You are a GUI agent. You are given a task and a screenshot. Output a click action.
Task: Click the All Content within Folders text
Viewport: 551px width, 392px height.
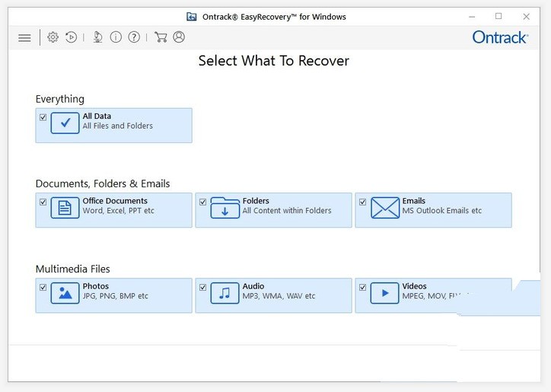287,211
